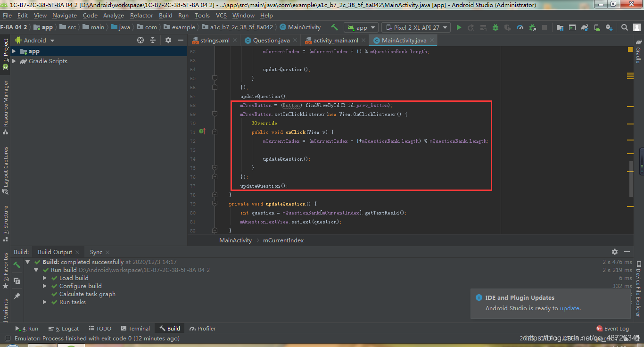Screen dimensions: 644x347
Task: Launch the Profile app gauge icon
Action: (520, 27)
